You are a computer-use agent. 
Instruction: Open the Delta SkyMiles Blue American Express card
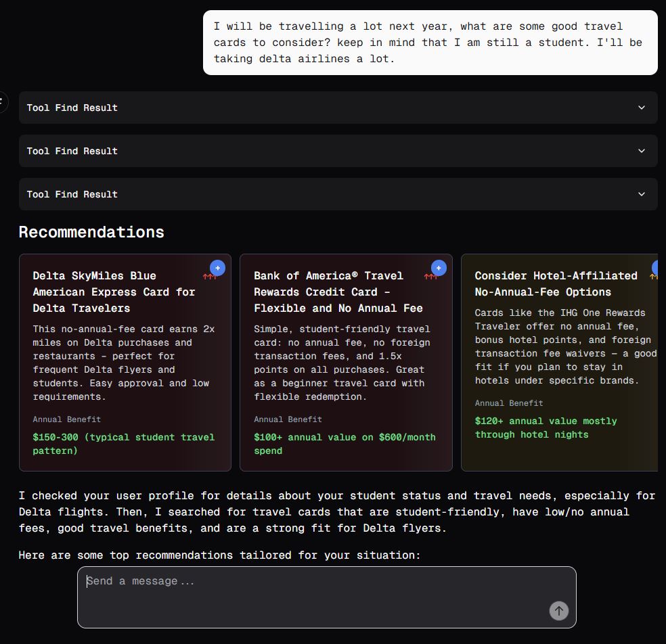125,363
